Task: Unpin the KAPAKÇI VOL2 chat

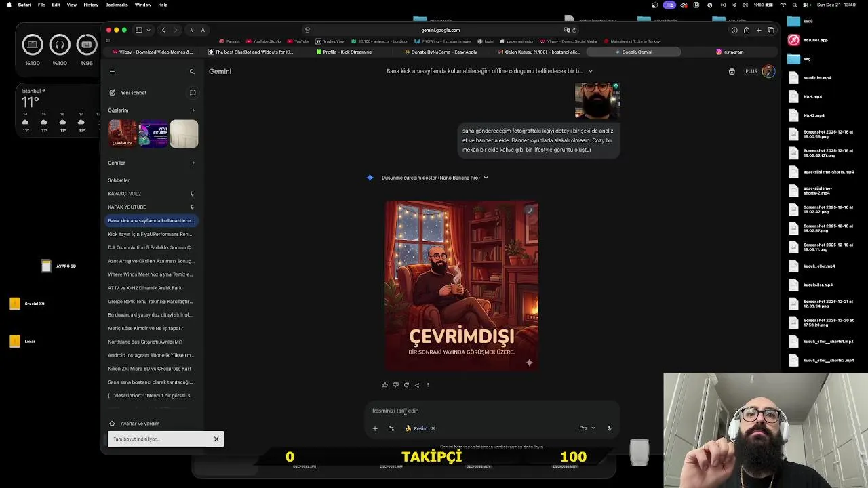Action: 192,194
